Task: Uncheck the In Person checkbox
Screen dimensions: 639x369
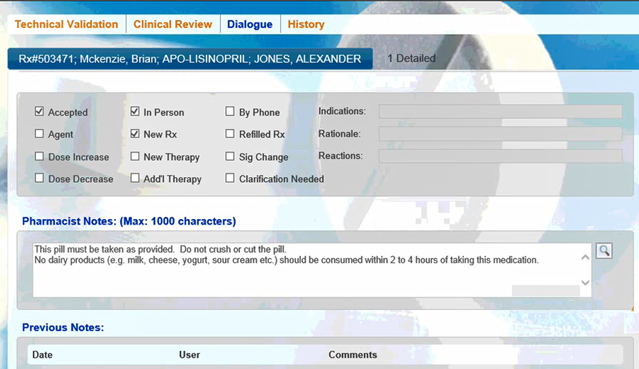Action: pyautogui.click(x=135, y=111)
